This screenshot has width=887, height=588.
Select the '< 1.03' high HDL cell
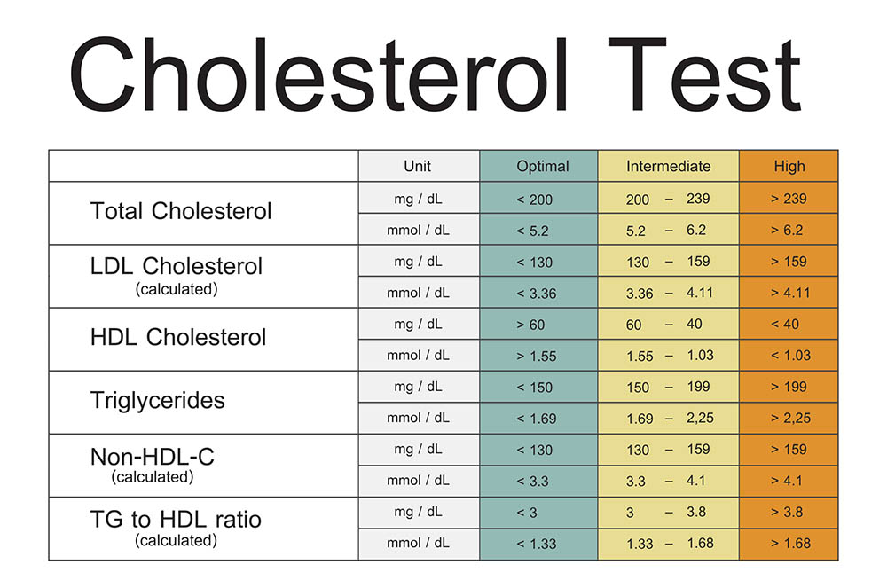pos(789,356)
